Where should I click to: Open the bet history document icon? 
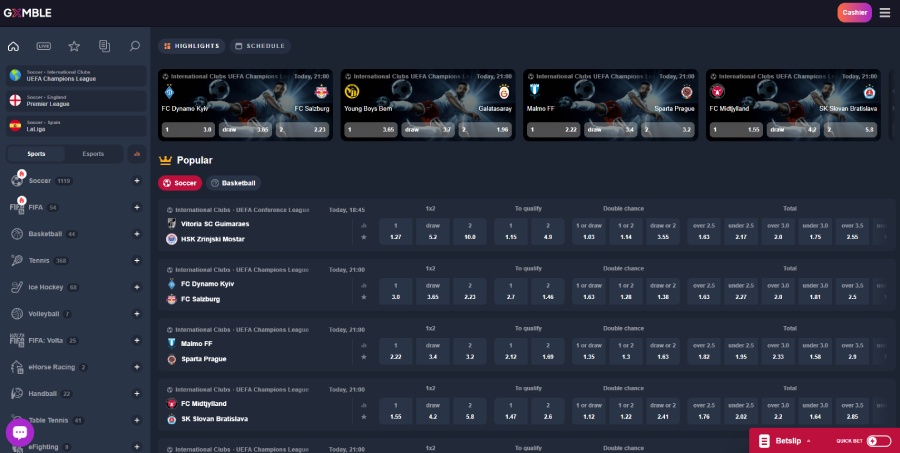click(104, 47)
